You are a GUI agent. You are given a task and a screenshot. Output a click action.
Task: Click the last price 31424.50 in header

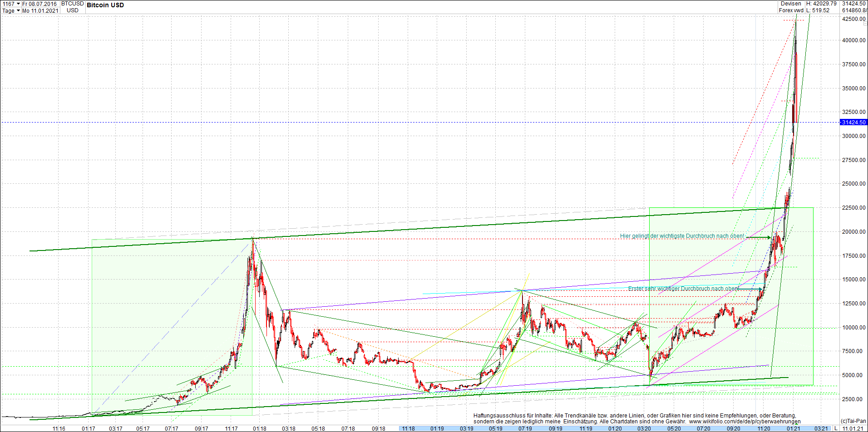[853, 4]
